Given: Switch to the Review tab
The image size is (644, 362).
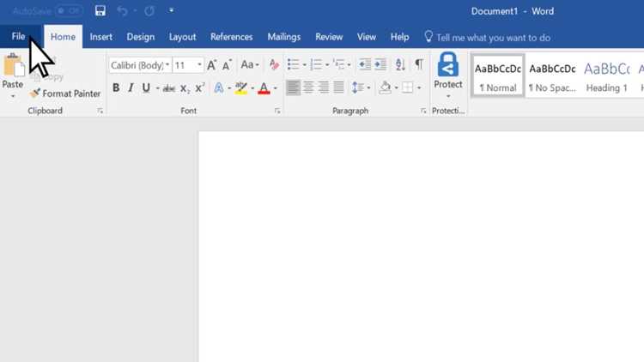Looking at the screenshot, I should click(329, 37).
